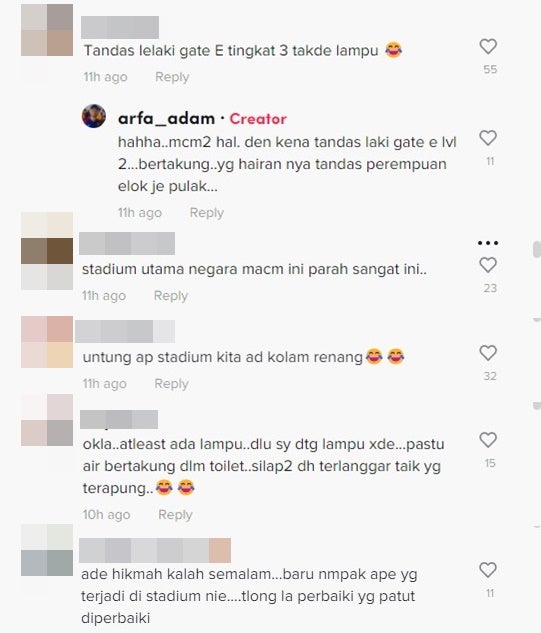Click the comments scrollbar thumb
This screenshot has width=541, height=633.
[537, 249]
